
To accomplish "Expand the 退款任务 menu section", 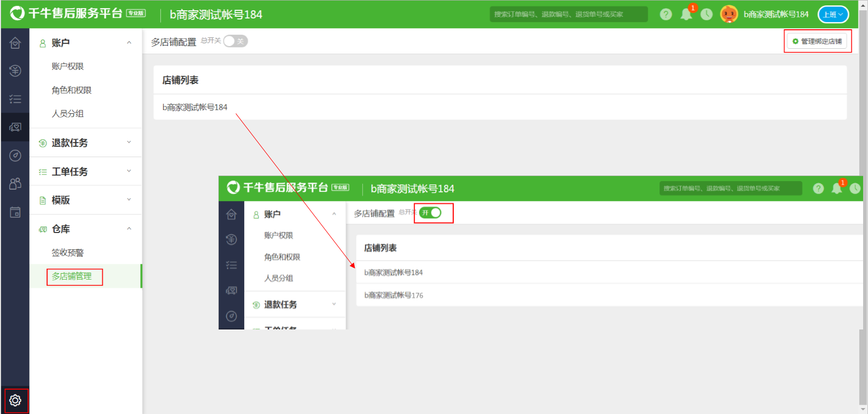I will coord(129,142).
